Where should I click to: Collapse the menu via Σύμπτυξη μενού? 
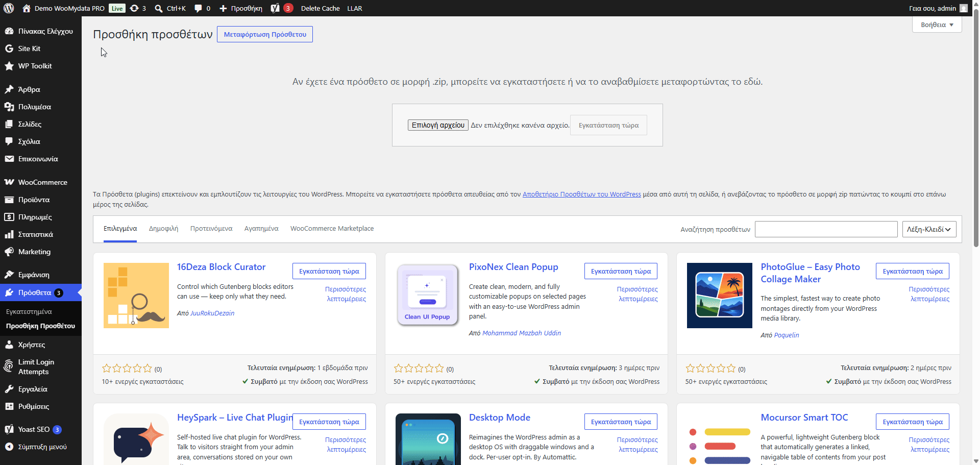click(41, 447)
